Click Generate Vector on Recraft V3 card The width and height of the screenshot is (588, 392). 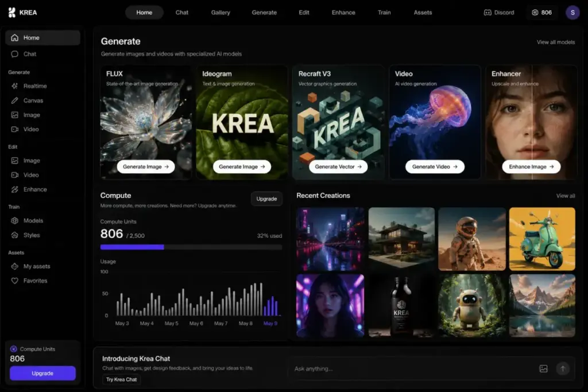(338, 167)
